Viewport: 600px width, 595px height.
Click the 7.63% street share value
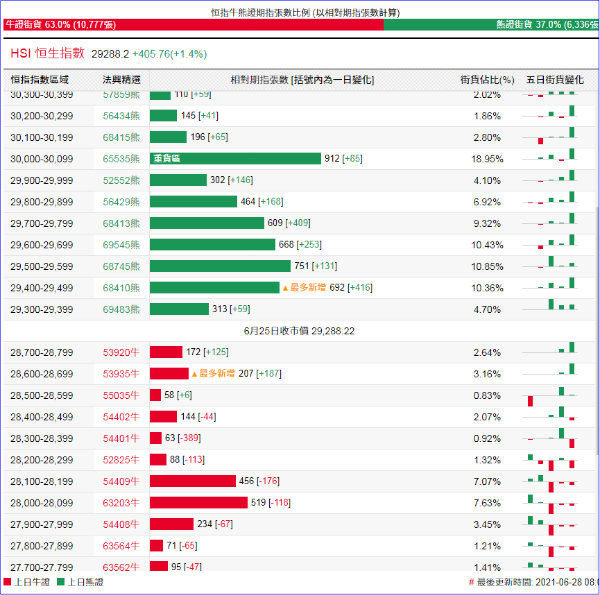tap(487, 503)
